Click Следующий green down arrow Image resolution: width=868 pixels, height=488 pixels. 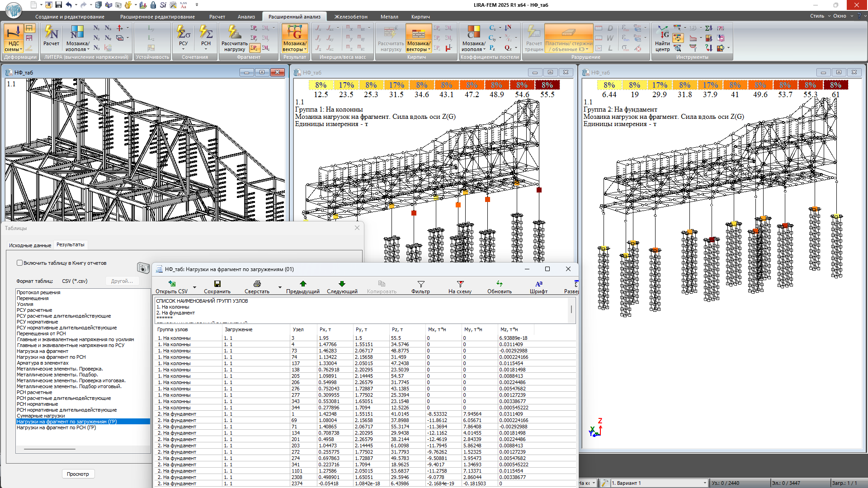(342, 284)
